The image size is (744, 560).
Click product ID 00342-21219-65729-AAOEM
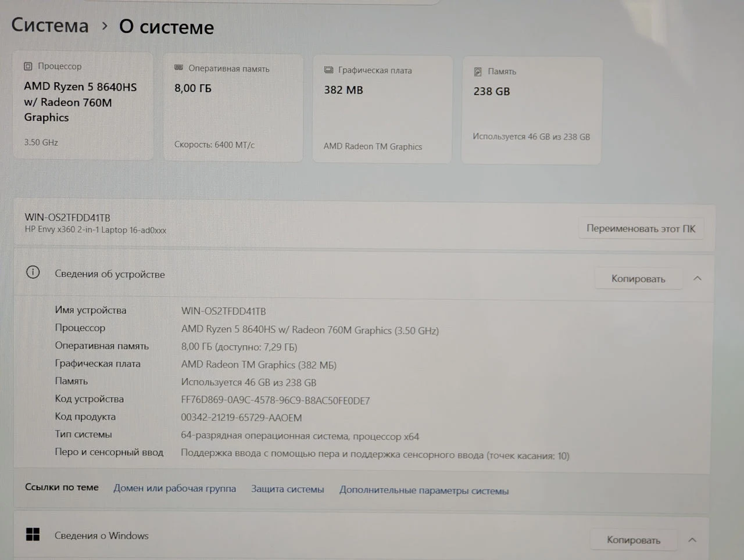tap(241, 418)
